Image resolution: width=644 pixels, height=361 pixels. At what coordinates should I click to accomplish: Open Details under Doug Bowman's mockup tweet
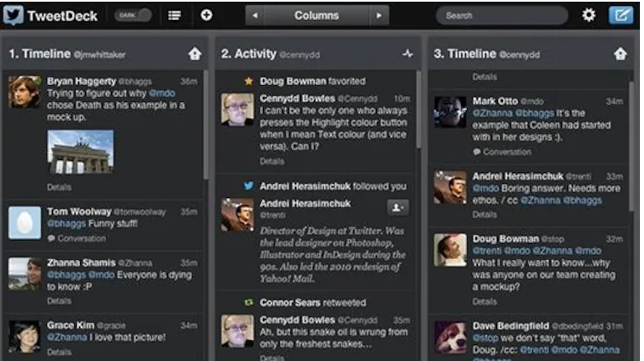pyautogui.click(x=484, y=302)
